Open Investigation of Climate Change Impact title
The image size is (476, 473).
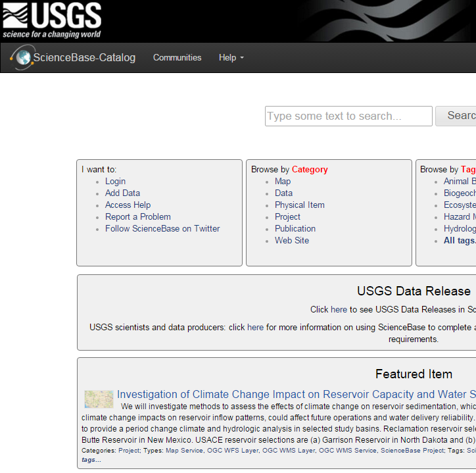pos(297,394)
